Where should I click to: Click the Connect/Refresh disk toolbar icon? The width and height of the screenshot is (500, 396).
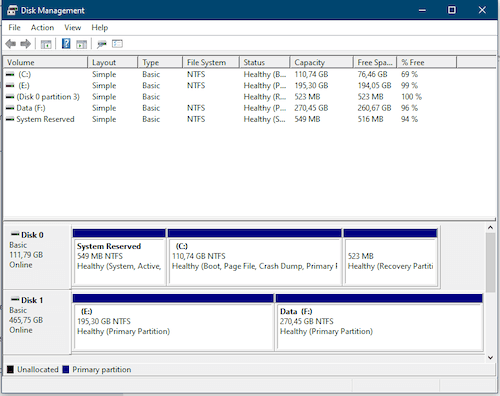pyautogui.click(x=102, y=44)
